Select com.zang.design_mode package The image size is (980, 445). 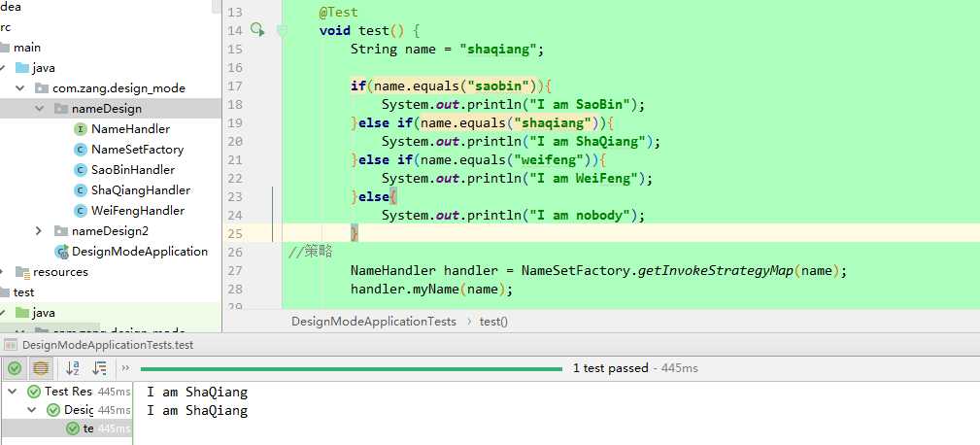[x=118, y=88]
